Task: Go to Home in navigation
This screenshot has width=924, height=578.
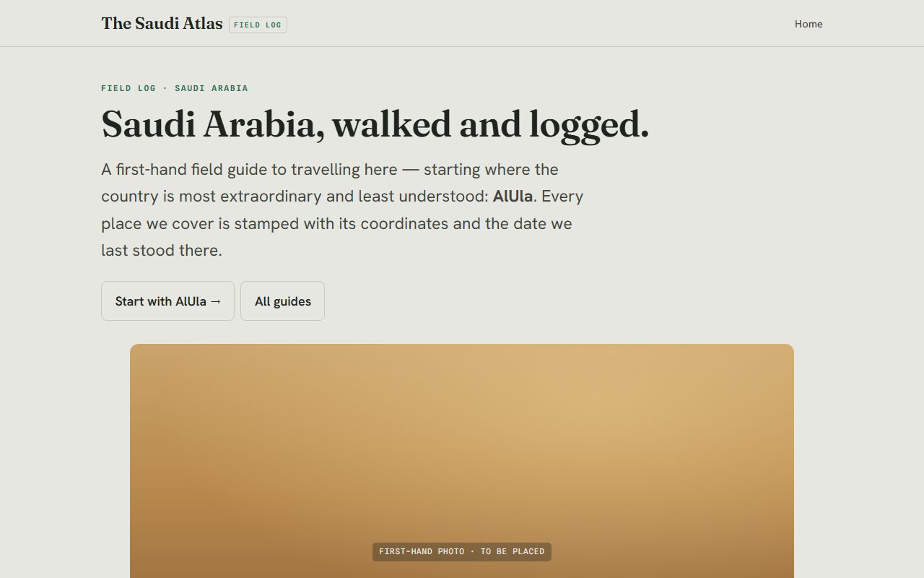Action: (x=808, y=24)
